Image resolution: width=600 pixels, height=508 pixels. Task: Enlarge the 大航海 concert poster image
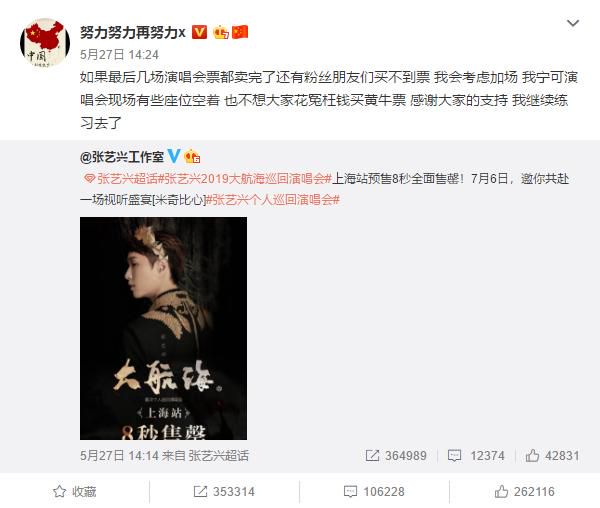(x=163, y=328)
